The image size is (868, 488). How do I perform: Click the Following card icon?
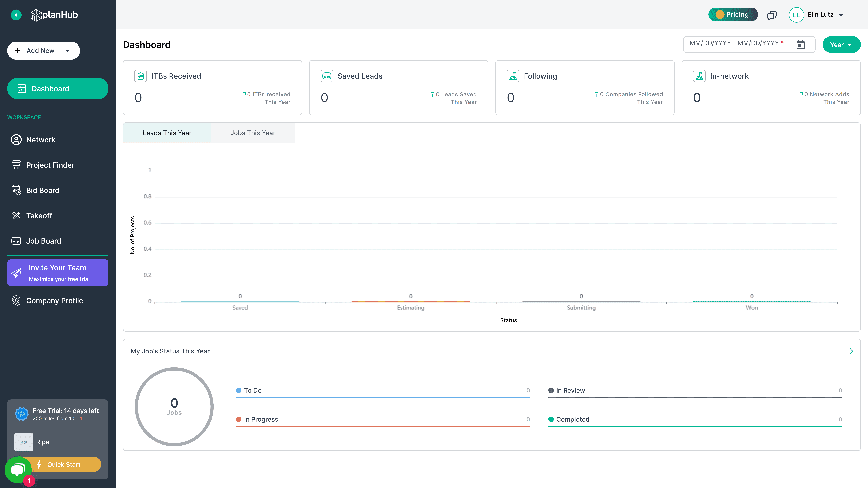click(513, 76)
